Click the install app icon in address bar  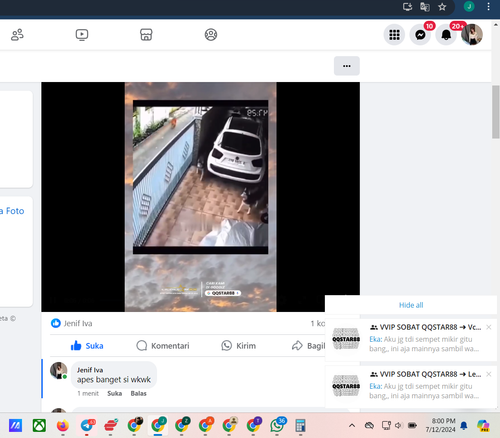(x=407, y=7)
